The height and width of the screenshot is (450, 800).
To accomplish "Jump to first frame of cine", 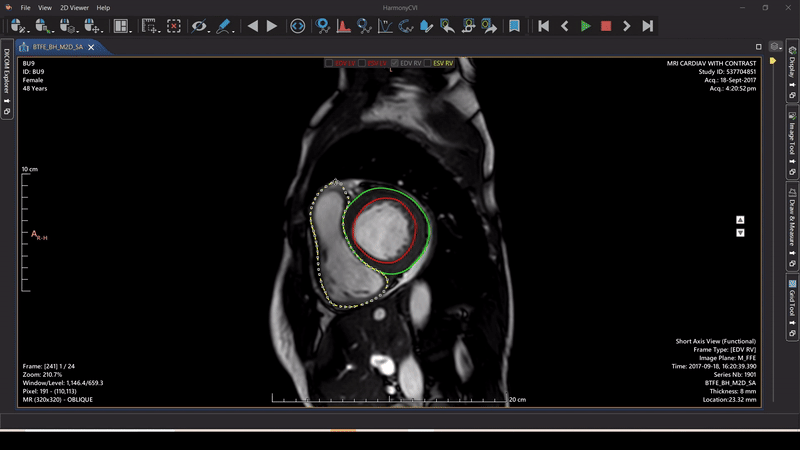I will point(544,26).
